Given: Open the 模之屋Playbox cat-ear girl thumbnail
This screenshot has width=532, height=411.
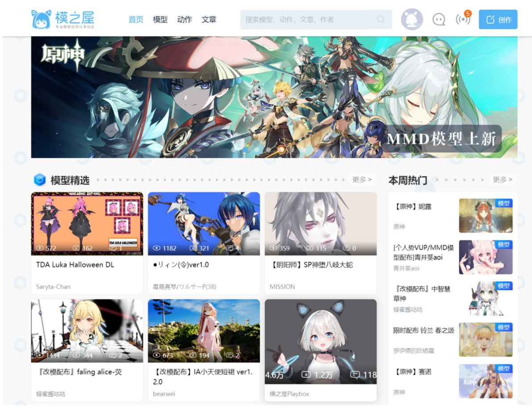Looking at the screenshot, I should pyautogui.click(x=320, y=342).
